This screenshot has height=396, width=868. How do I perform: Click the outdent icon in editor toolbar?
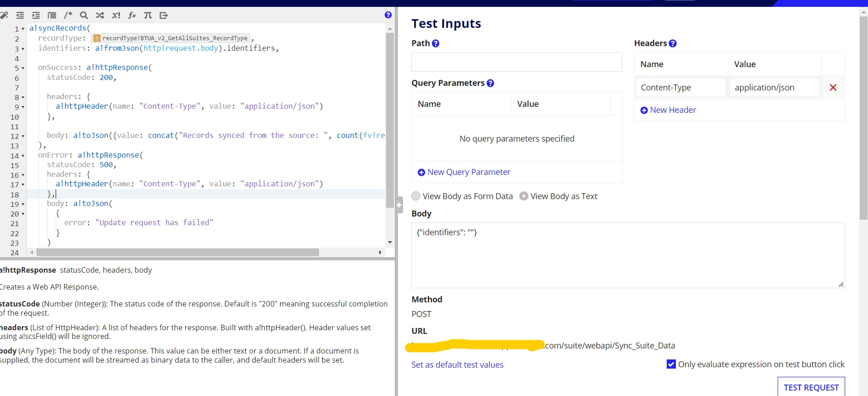20,16
